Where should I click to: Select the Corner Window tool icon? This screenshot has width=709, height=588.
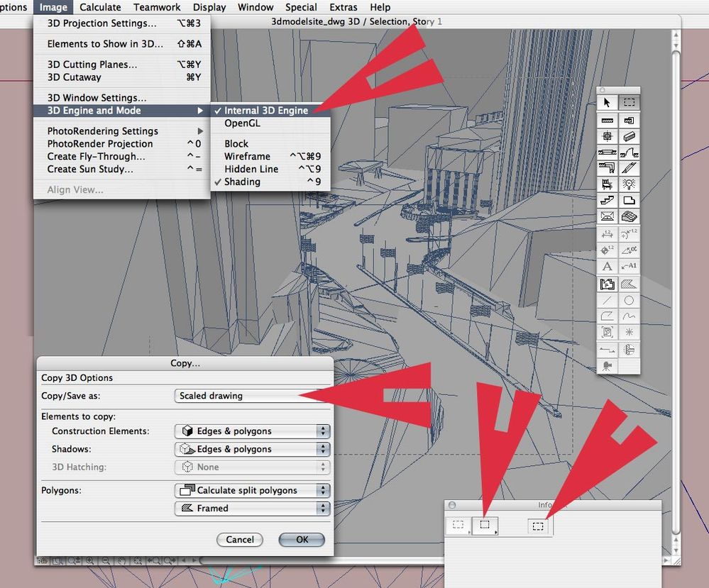[x=607, y=168]
